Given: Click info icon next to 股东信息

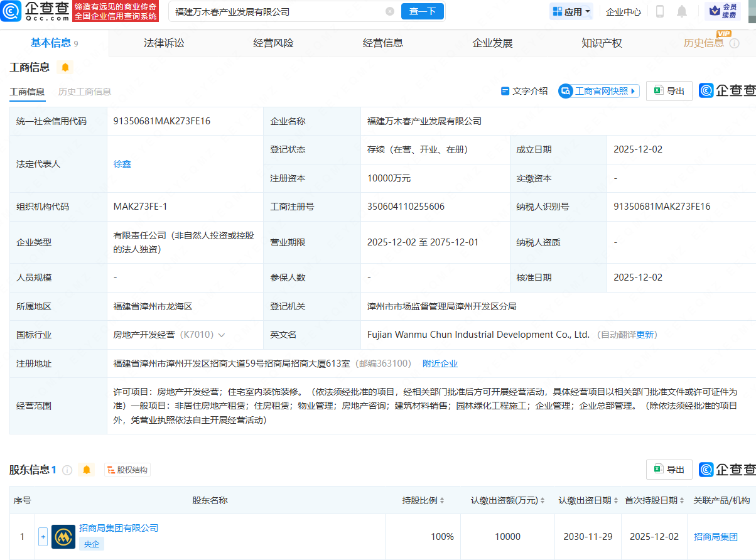Looking at the screenshot, I should 67,470.
